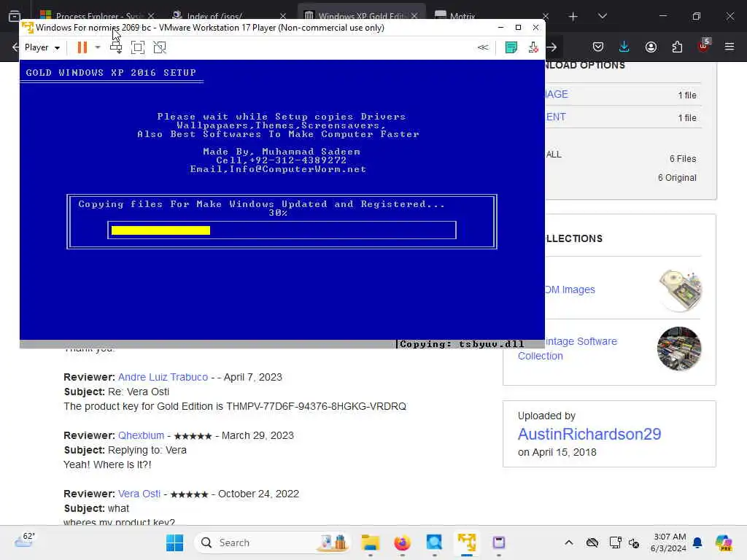Click the removable device USB icon in VMware toolbar
The image size is (747, 560).
pyautogui.click(x=533, y=47)
